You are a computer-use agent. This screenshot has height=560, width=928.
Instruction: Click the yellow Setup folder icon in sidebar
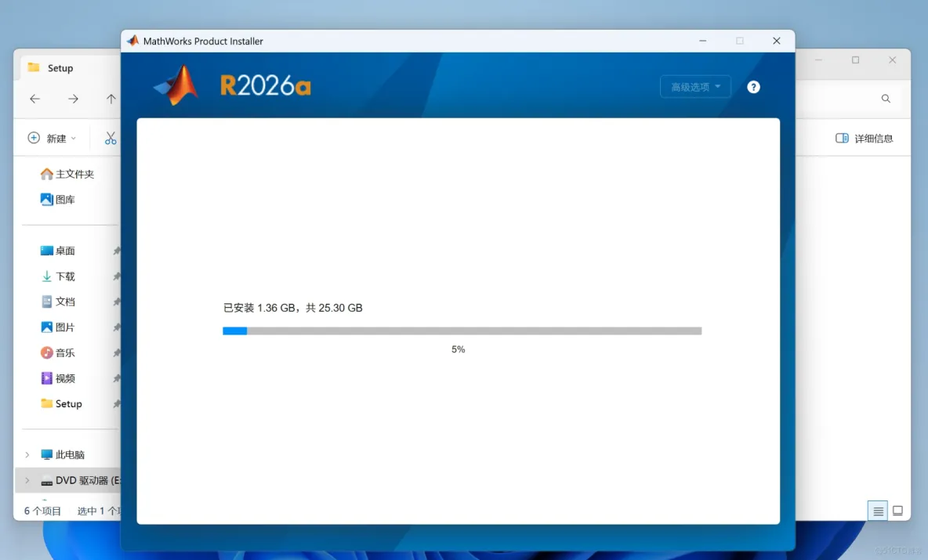pyautogui.click(x=47, y=403)
